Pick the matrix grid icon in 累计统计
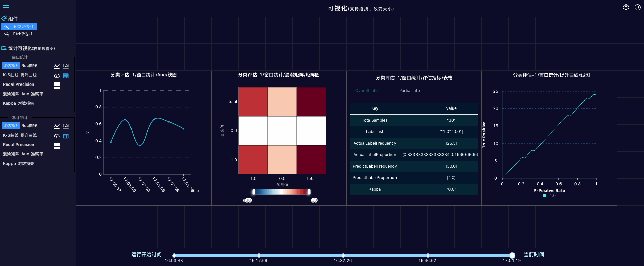Viewport: 644px width, 266px height. (x=57, y=146)
